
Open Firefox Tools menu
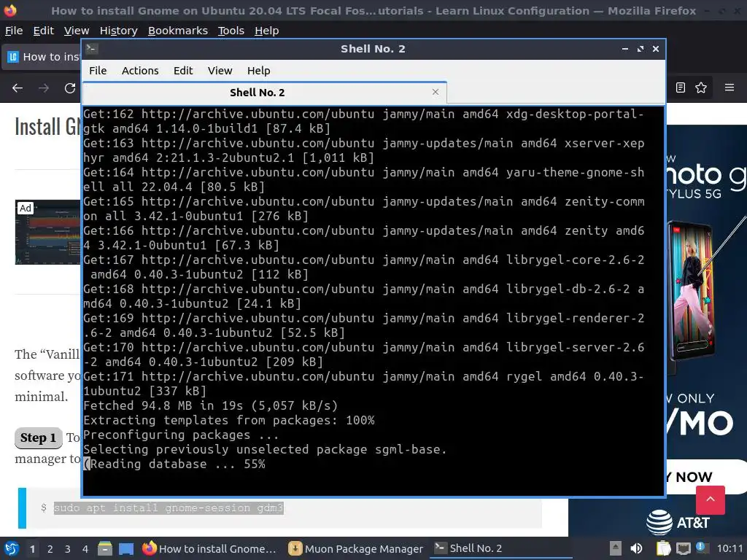[x=231, y=31]
